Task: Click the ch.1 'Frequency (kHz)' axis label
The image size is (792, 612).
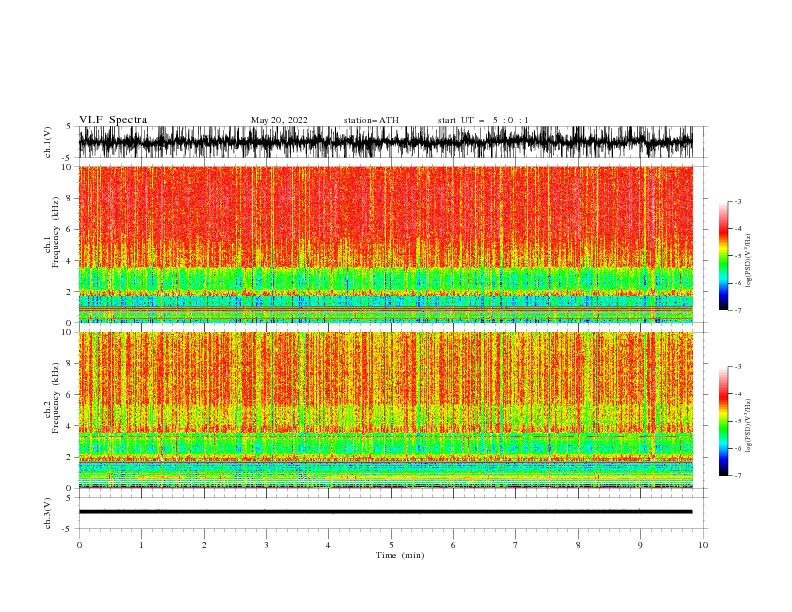Action: [56, 232]
